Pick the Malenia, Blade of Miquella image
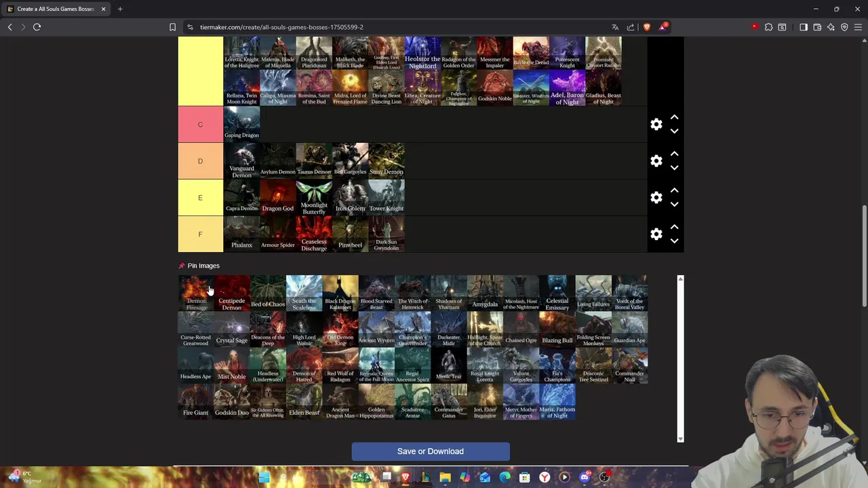Viewport: 868px width, 488px height. 278,53
